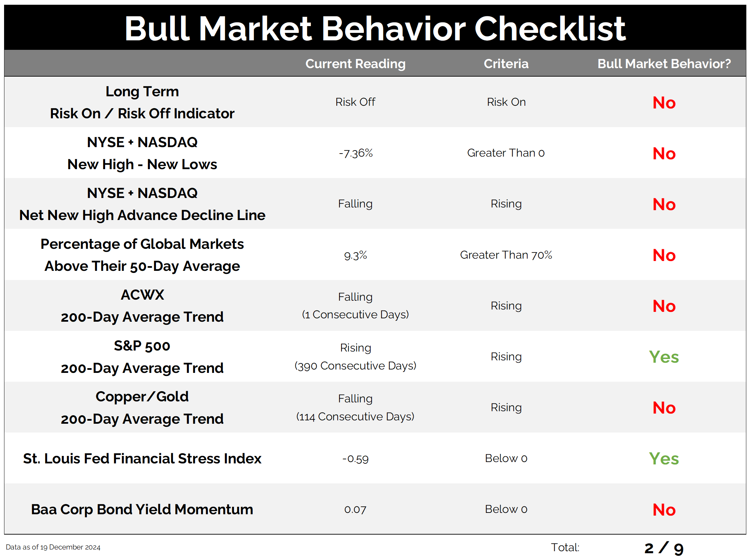Select the Greater Than 70% criteria cell
The image size is (751, 560).
[506, 255]
